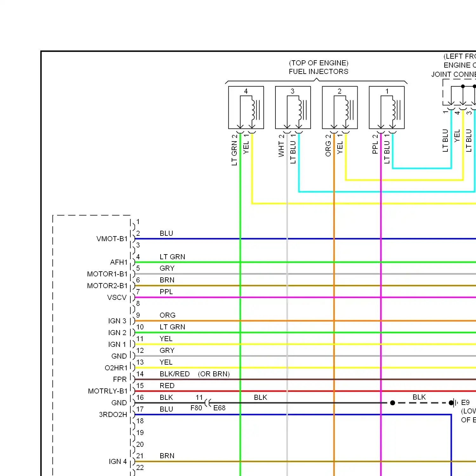The height and width of the screenshot is (476, 476).
Task: Click pin number 22 on the connector
Action: pos(140,467)
